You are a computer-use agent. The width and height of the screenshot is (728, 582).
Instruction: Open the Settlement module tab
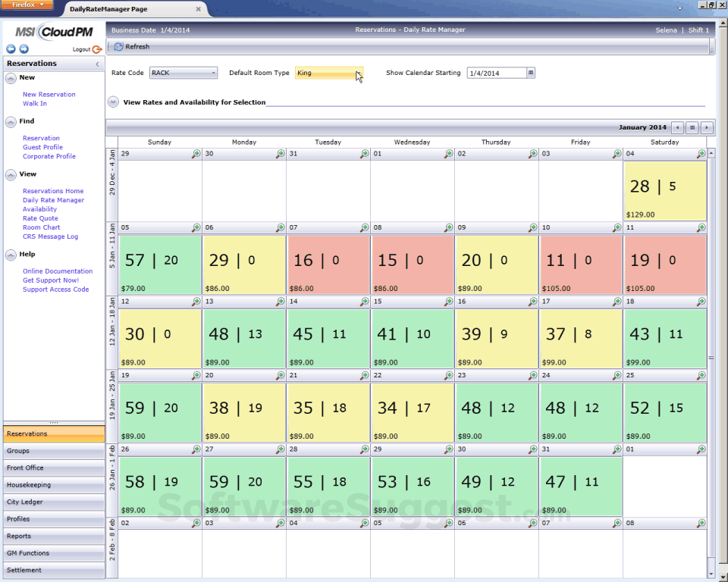pos(54,570)
